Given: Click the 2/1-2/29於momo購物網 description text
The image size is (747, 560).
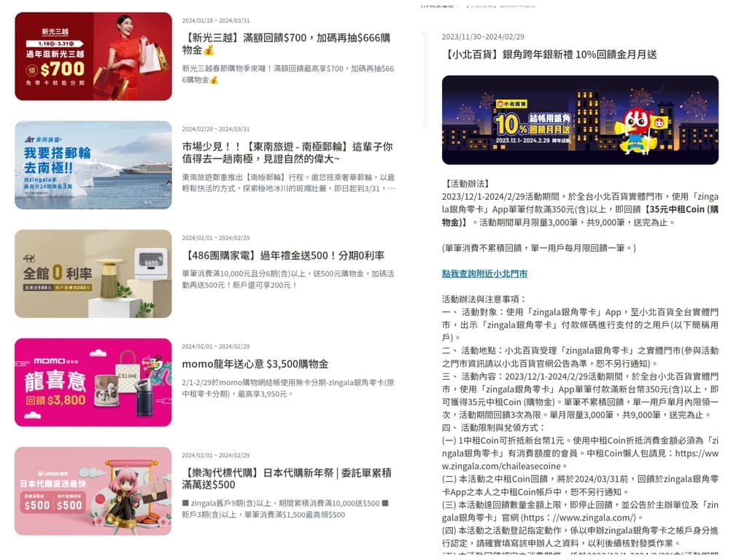Looking at the screenshot, I should coord(288,388).
